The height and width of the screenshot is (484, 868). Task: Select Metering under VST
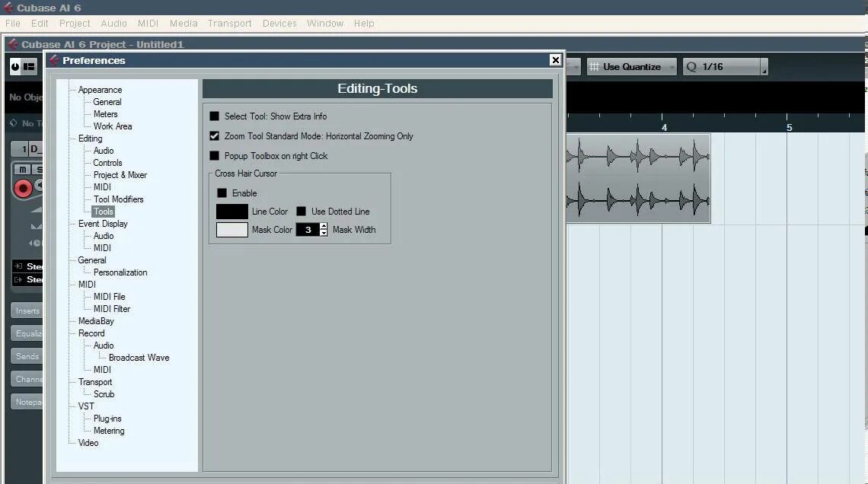click(x=108, y=430)
